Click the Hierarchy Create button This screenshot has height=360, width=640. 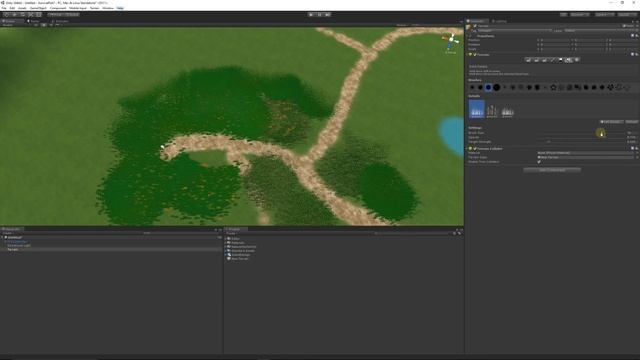(7, 233)
